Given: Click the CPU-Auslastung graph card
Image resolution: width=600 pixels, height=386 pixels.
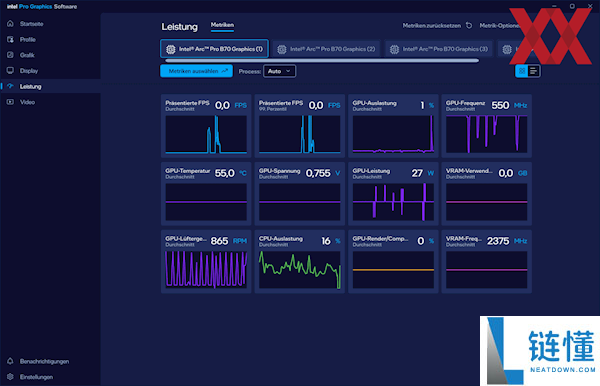Looking at the screenshot, I should (300, 262).
